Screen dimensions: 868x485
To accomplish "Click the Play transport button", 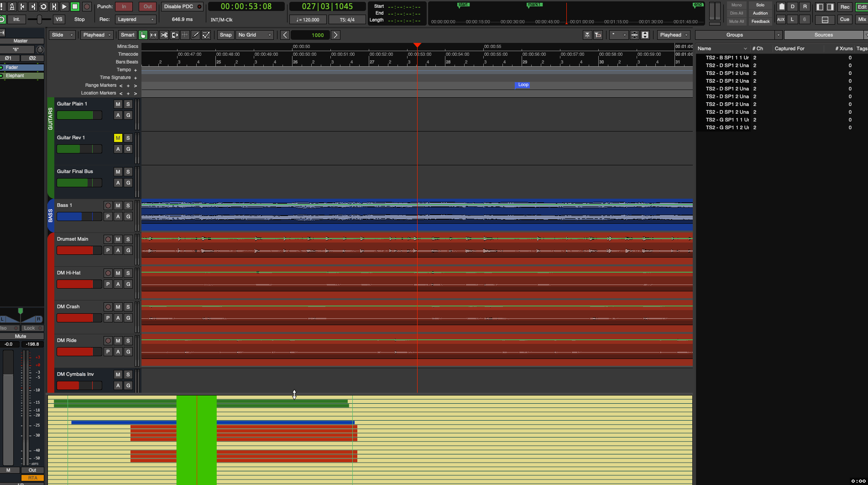I will (64, 6).
